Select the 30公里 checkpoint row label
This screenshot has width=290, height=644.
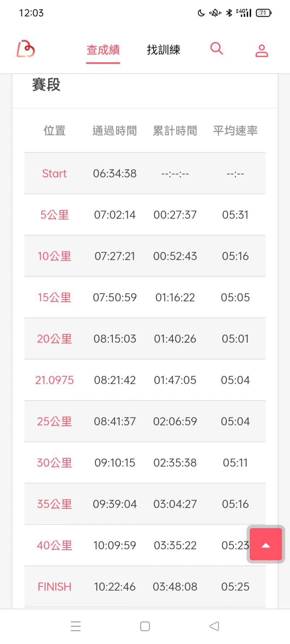click(x=54, y=462)
